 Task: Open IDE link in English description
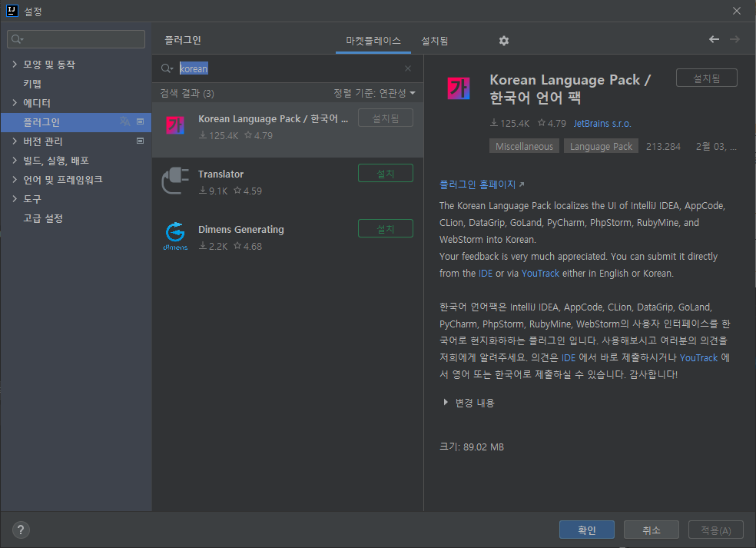coord(486,273)
